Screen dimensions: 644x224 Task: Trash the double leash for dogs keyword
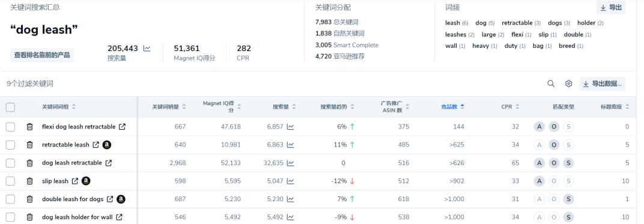coord(29,199)
